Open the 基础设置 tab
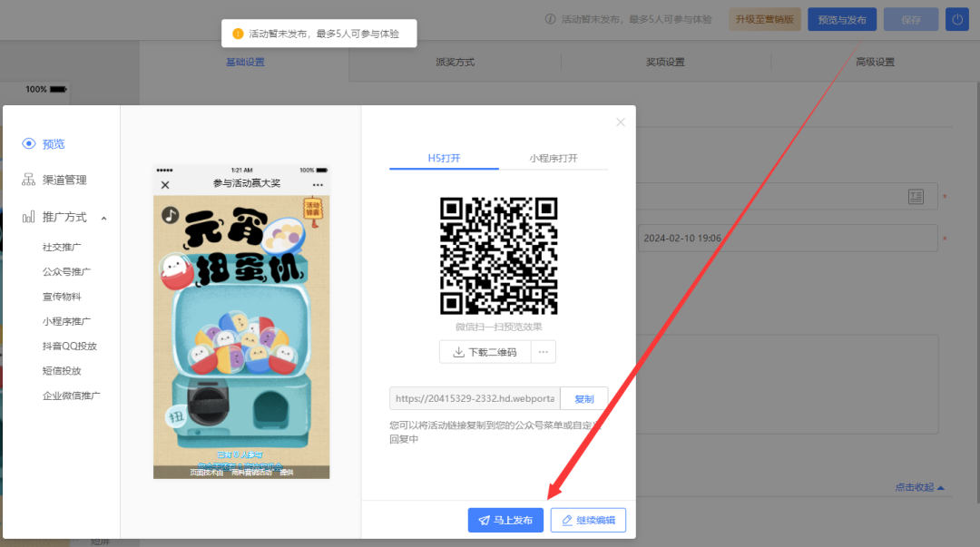This screenshot has width=980, height=547. click(x=245, y=62)
